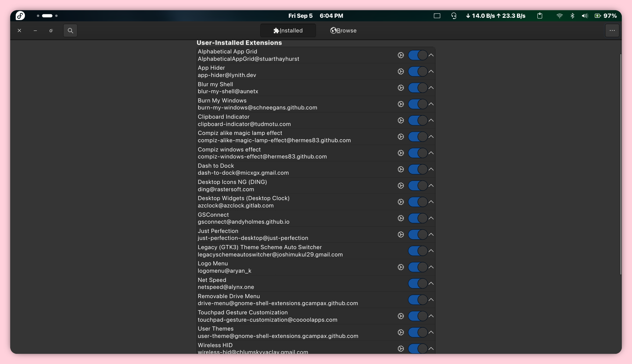Expand the Wireless HID row chevron

coord(431,349)
